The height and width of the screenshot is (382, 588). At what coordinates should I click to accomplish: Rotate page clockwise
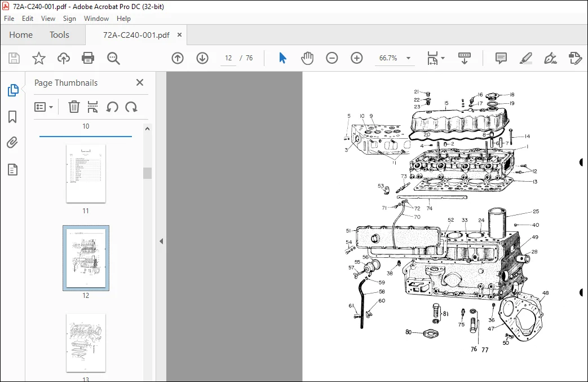pyautogui.click(x=131, y=107)
